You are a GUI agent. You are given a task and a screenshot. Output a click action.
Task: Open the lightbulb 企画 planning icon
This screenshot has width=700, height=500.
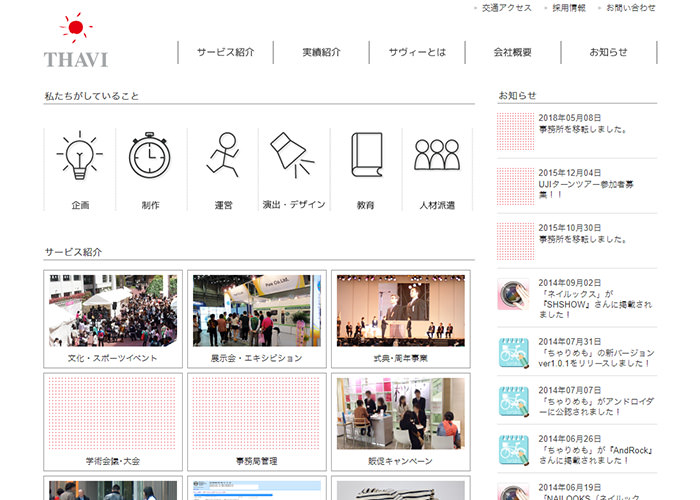click(x=79, y=155)
